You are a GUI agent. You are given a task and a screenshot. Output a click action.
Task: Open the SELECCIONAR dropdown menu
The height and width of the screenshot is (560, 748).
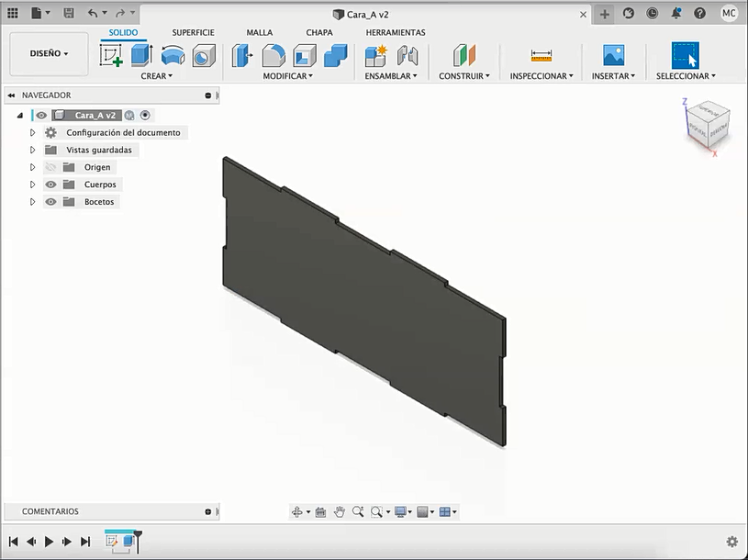click(686, 76)
